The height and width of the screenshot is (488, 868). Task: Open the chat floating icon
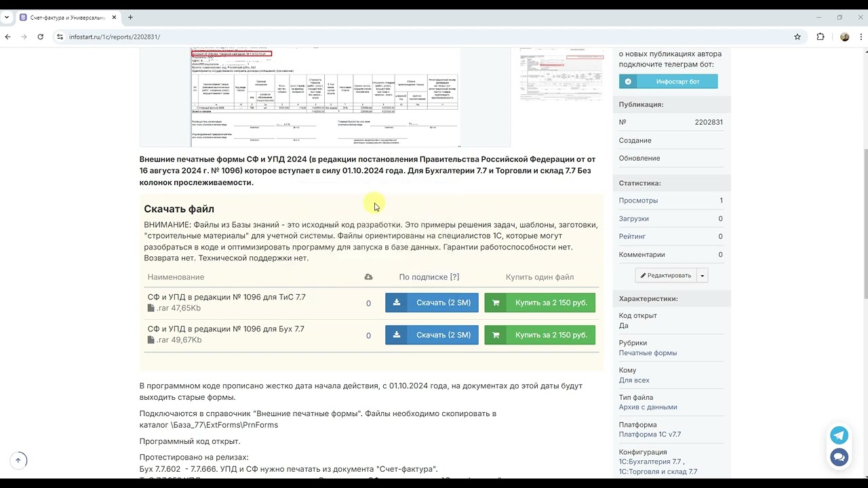point(839,457)
